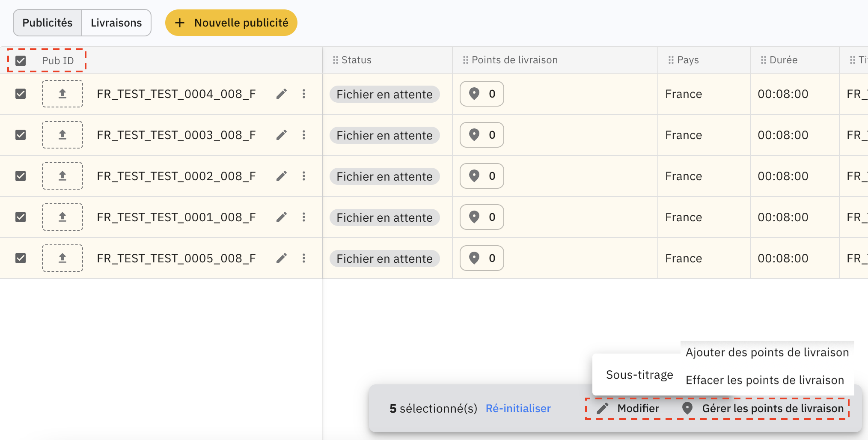Switch to the Livraisons tab

point(116,23)
